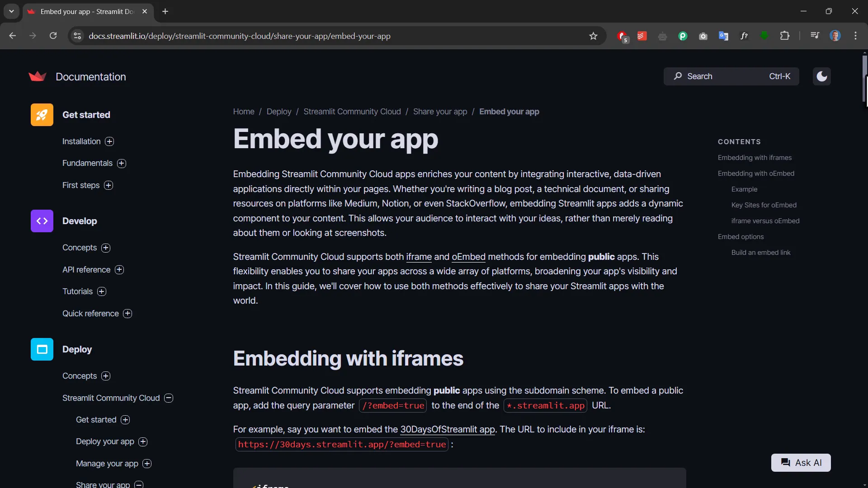Open the 30DaysOfStreamlit app link
868x488 pixels.
pos(447,429)
